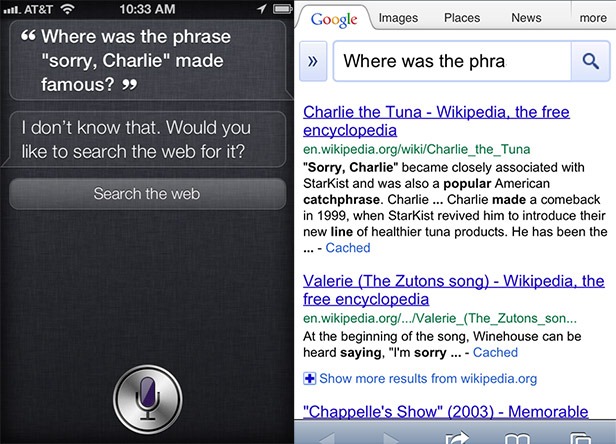
Task: Tap the tabs/pages icon in bottom toolbar
Action: click(x=579, y=437)
